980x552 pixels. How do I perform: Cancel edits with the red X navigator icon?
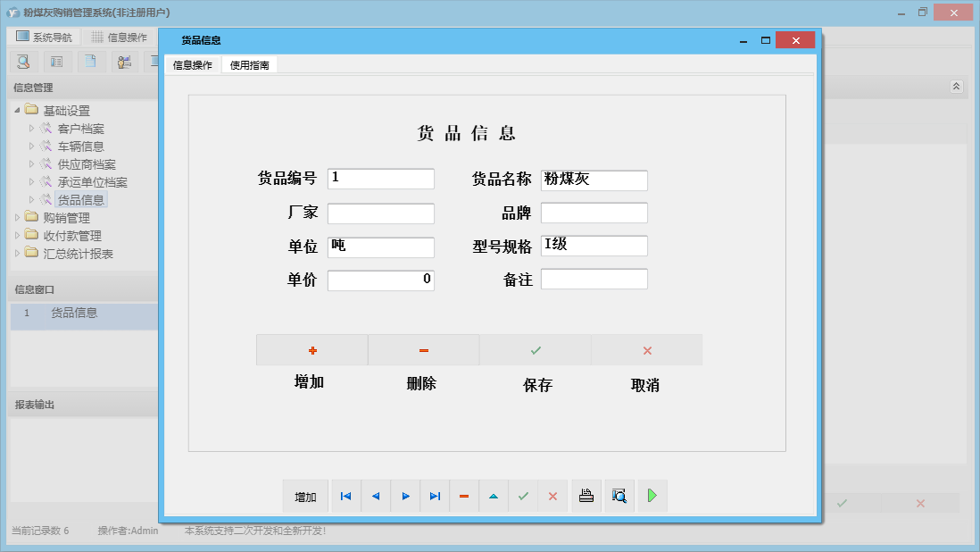(x=552, y=496)
